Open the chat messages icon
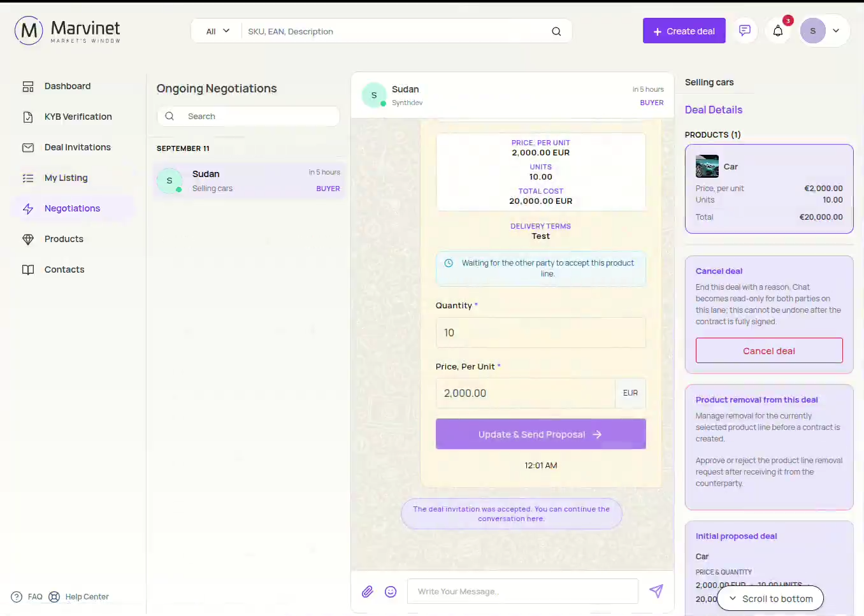Viewport: 864px width, 616px height. click(744, 31)
